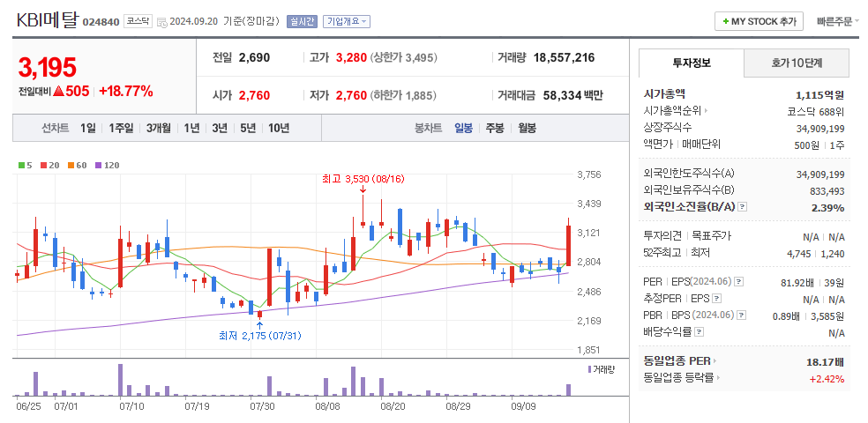Viewport: 868px width, 423px height.
Task: Open the help icon next to 외국인소진율(B/A)
Action: tap(743, 207)
